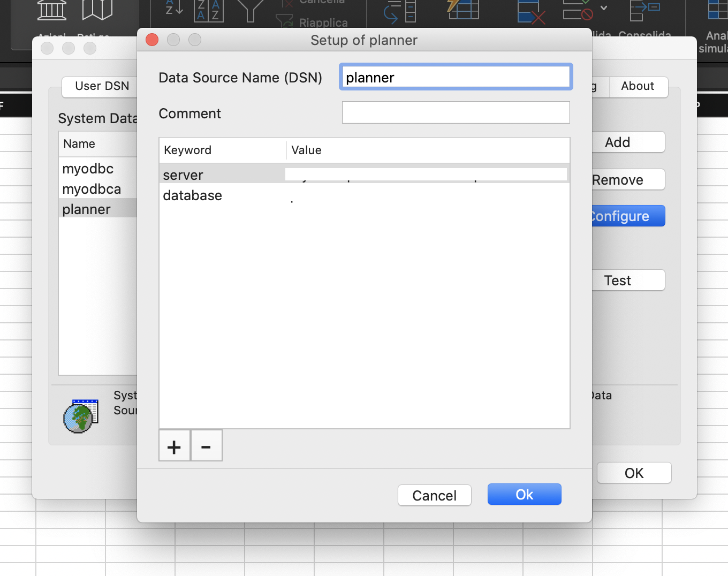Click the Flash Fill lightning icon
This screenshot has height=576, width=728.
pos(462,9)
